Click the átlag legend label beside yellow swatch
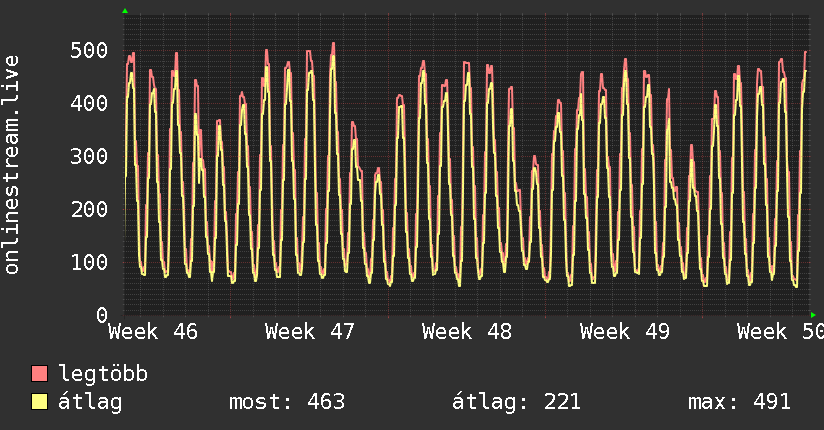The height and width of the screenshot is (430, 824). [x=90, y=402]
